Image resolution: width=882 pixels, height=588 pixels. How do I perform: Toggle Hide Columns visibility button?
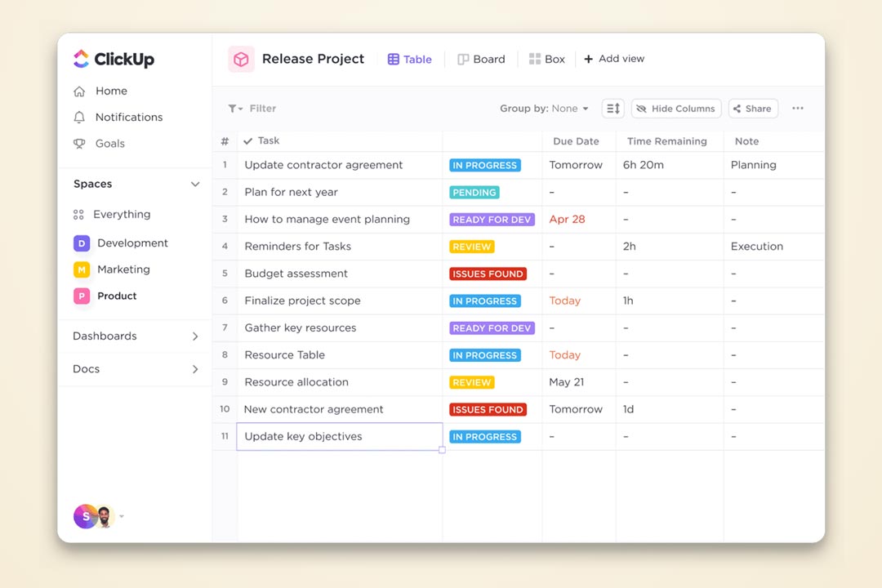pyautogui.click(x=675, y=109)
